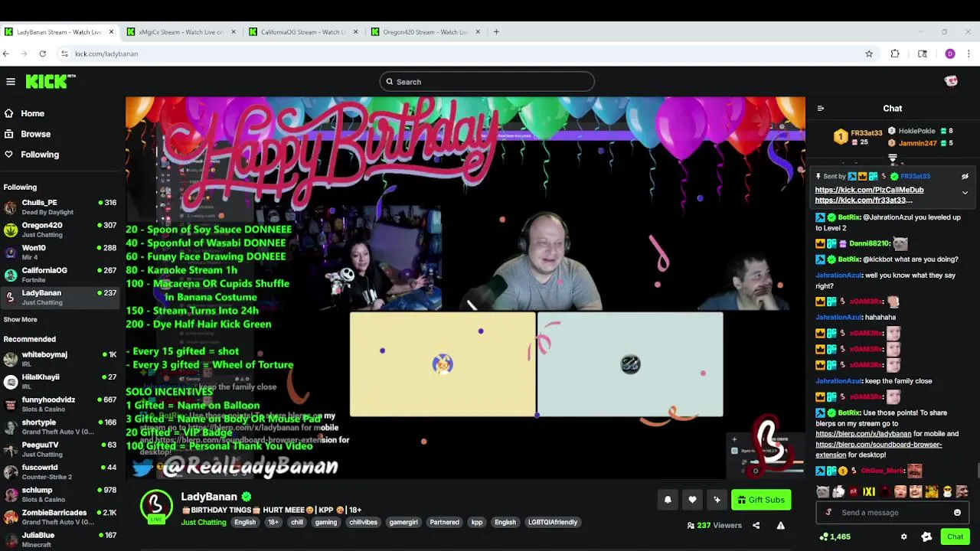Click the Send a message field
Viewport: 980px width, 551px height.
[893, 513]
